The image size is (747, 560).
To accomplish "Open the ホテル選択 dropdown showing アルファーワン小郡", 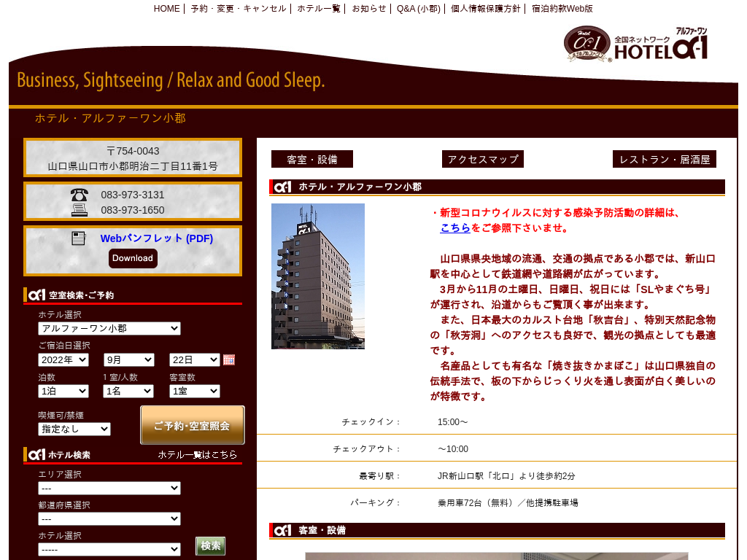I will click(x=109, y=329).
